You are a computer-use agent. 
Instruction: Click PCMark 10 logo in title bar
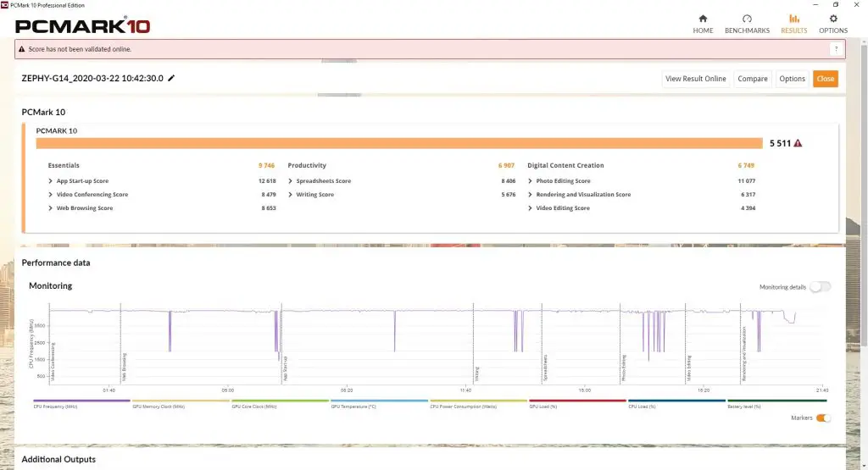4,5
